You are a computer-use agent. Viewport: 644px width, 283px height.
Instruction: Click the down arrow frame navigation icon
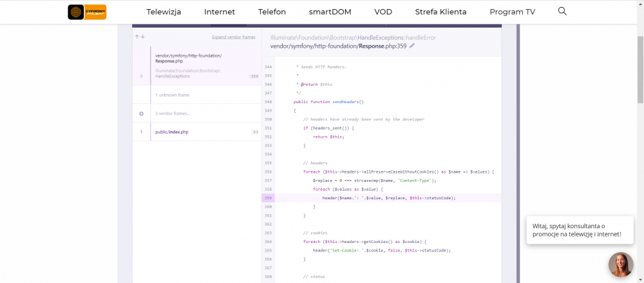pyautogui.click(x=143, y=37)
